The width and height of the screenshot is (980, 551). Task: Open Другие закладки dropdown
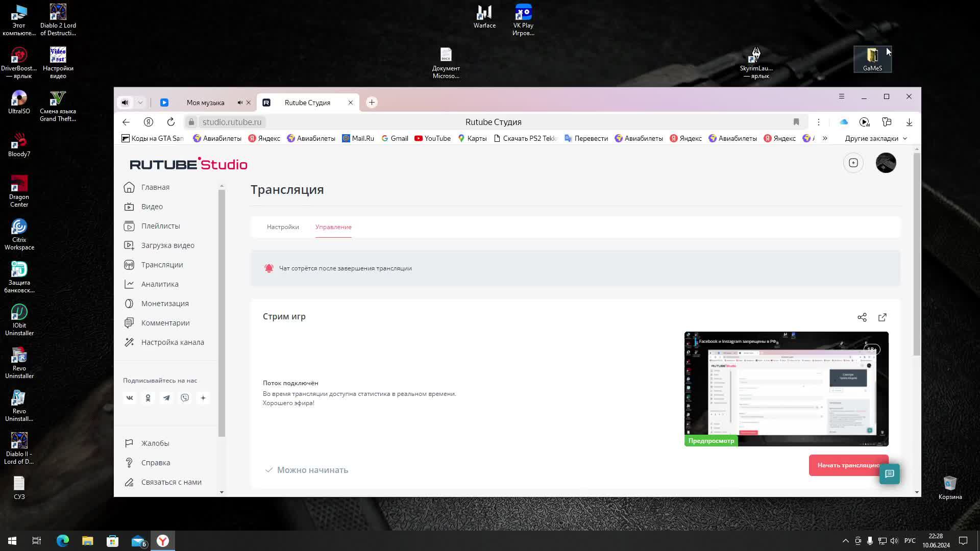(876, 138)
